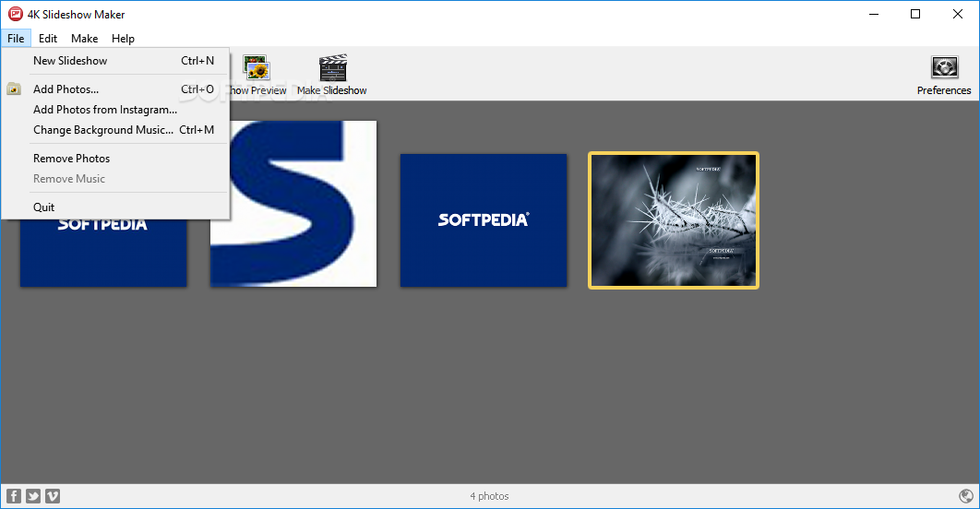Image resolution: width=980 pixels, height=509 pixels.
Task: Click the globe icon in status bar
Action: 965,496
